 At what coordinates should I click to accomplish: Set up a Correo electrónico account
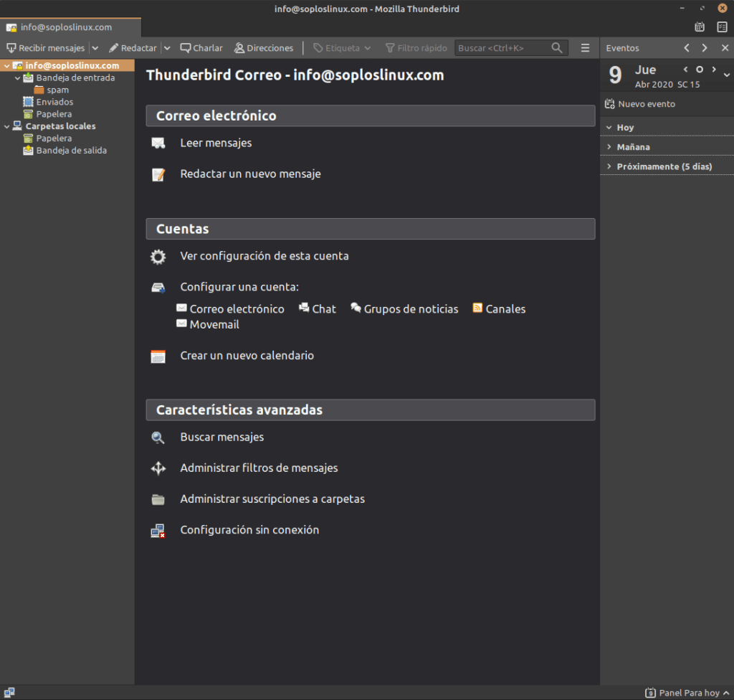[x=237, y=309]
